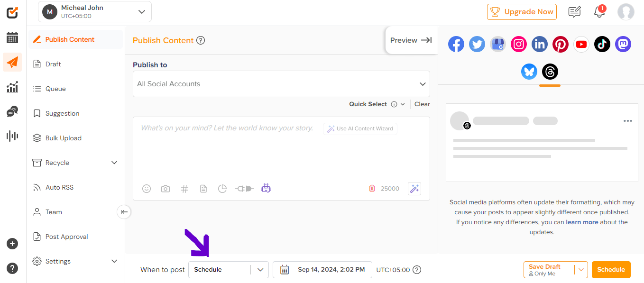The height and width of the screenshot is (283, 644).
Task: Open the social listening waveform icon
Action: [x=12, y=136]
